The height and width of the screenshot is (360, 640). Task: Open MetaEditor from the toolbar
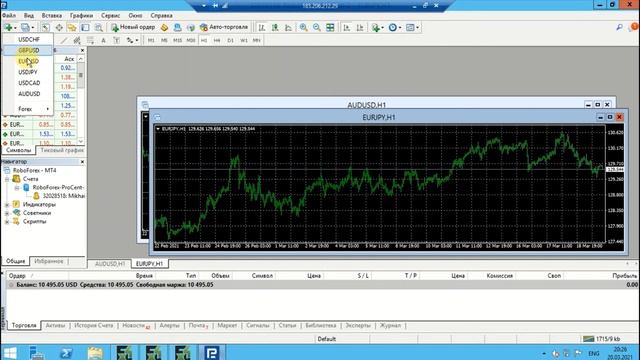pos(164,27)
